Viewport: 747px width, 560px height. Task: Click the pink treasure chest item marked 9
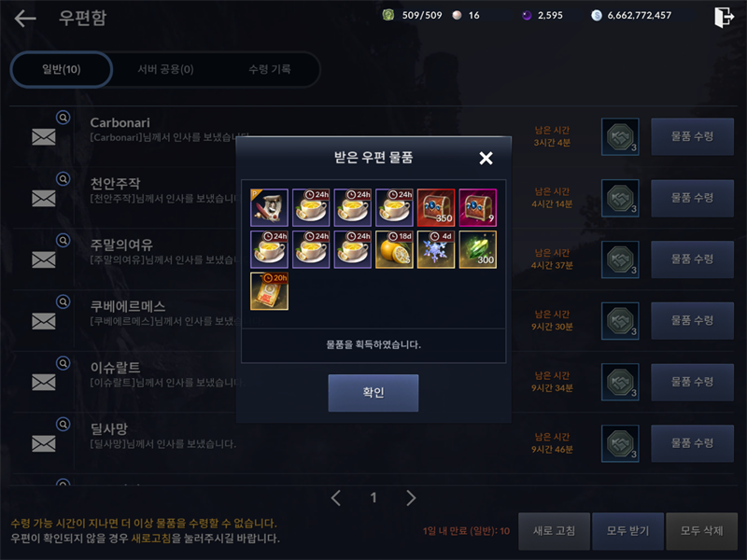[x=478, y=207]
